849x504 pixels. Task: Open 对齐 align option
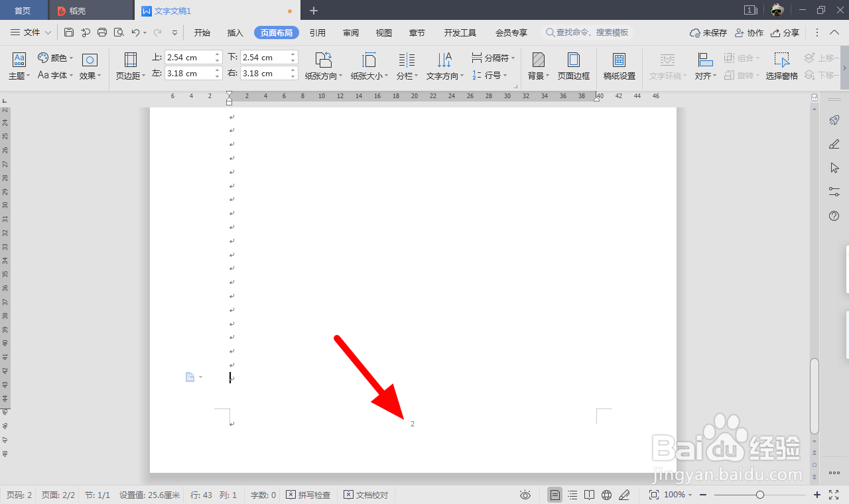click(x=705, y=67)
